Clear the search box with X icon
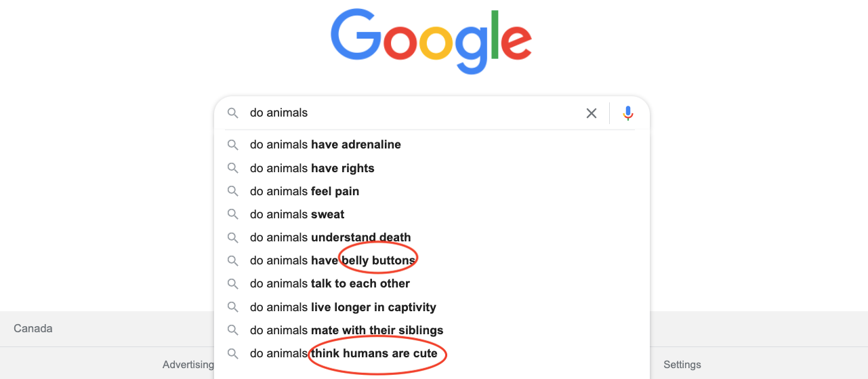Image resolution: width=868 pixels, height=379 pixels. (592, 113)
